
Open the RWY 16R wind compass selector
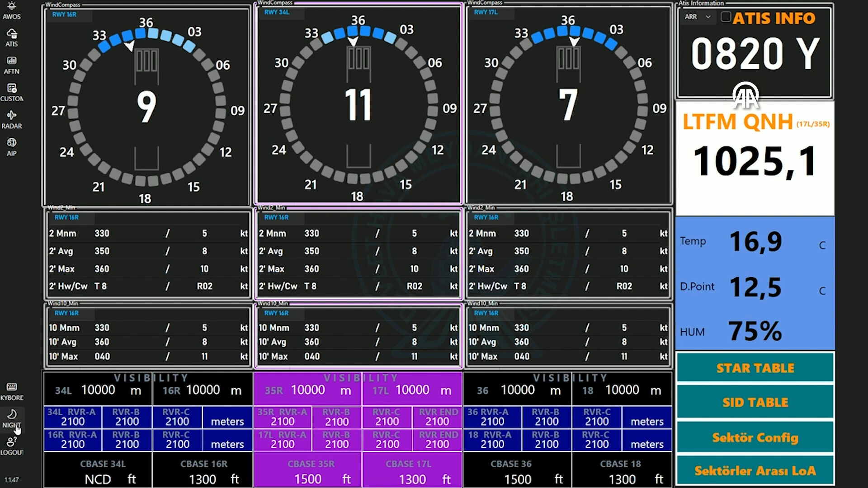coord(65,14)
